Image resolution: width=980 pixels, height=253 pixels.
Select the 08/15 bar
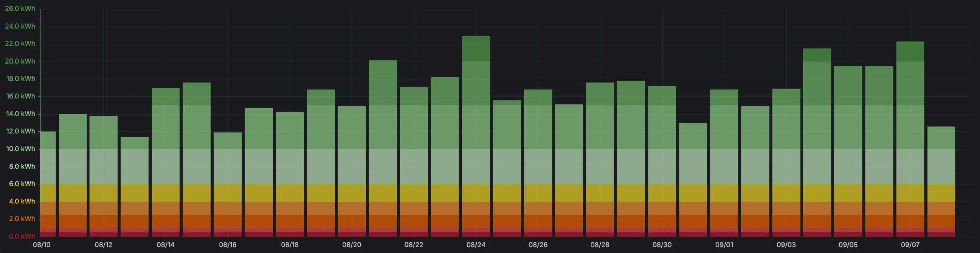(x=196, y=160)
